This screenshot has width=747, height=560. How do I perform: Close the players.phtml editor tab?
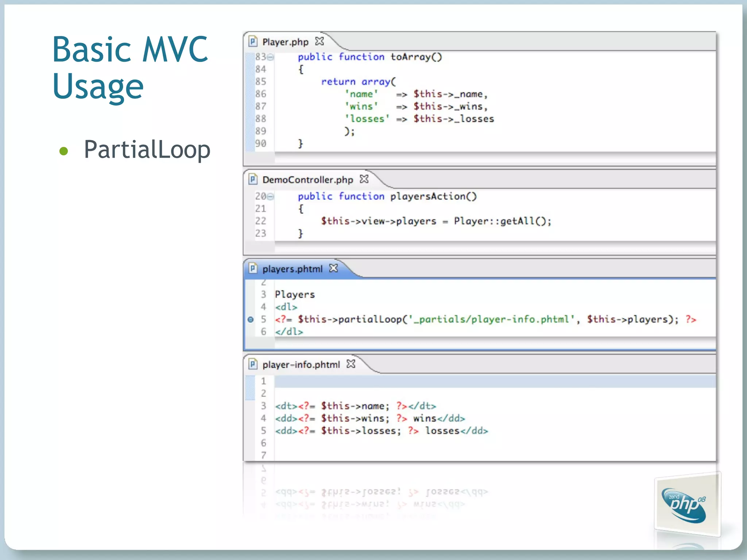pyautogui.click(x=333, y=268)
